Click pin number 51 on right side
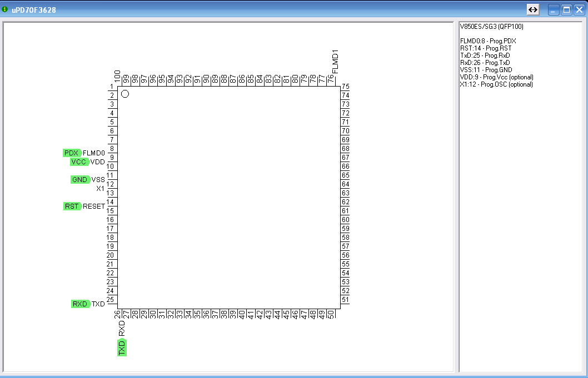The height and width of the screenshot is (378, 588). point(345,300)
